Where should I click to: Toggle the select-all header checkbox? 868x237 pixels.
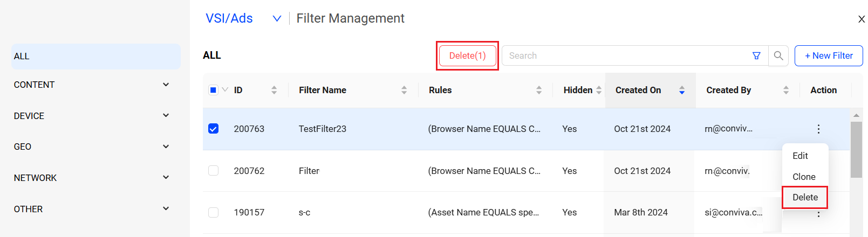pos(213,90)
